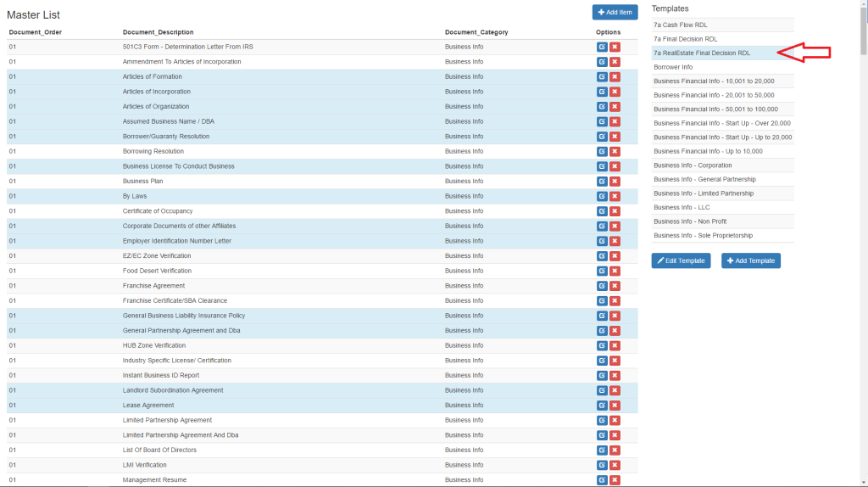Image resolution: width=868 pixels, height=487 pixels.
Task: Delete Corporate Documents of other Affiliates row
Action: (x=615, y=227)
